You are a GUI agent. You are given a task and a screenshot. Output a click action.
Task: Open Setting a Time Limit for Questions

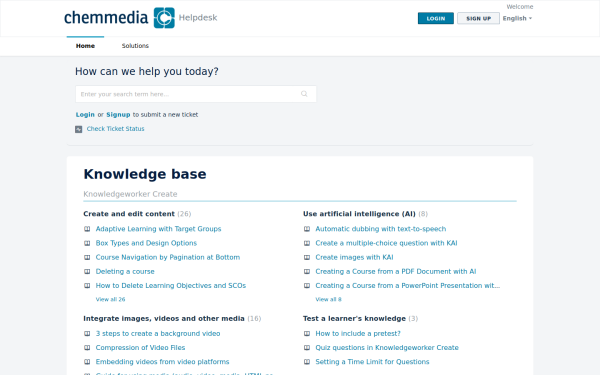[372, 362]
